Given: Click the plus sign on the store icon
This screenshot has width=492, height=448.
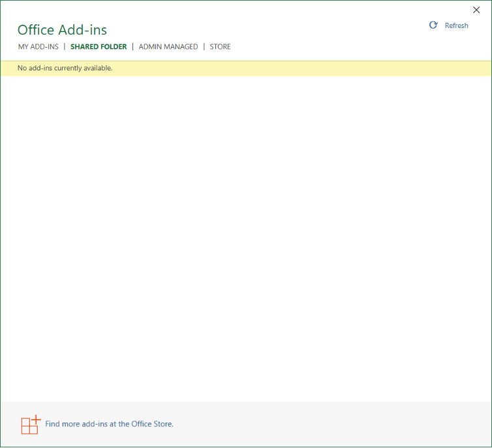Looking at the screenshot, I should [36, 419].
